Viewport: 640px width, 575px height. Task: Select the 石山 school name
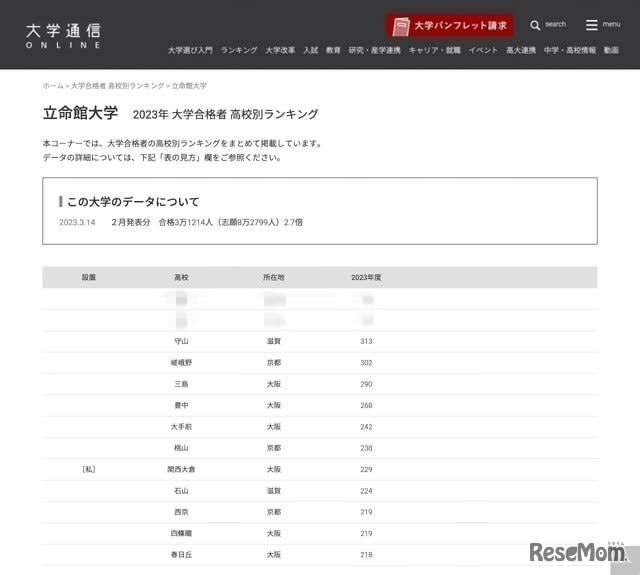pos(181,491)
